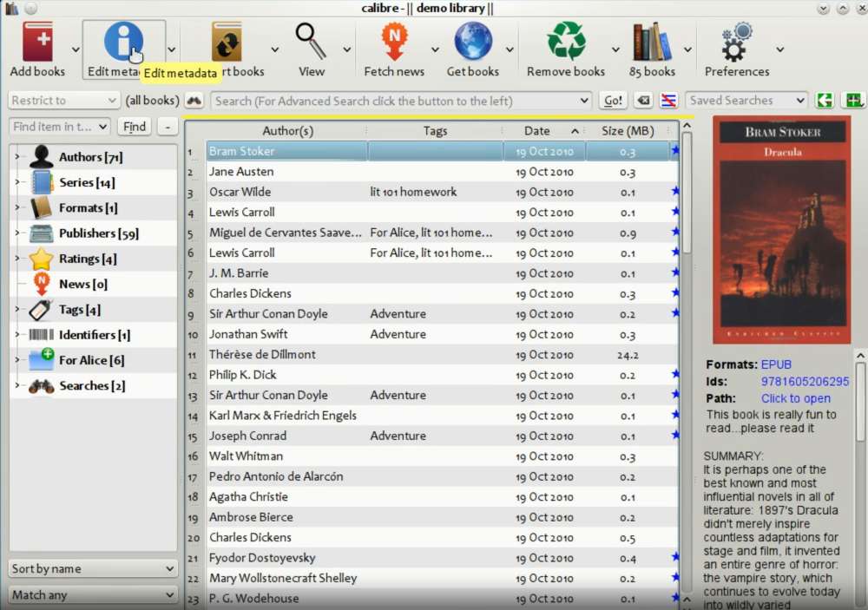
Task: Click the Searches binoculars icon
Action: (x=41, y=386)
